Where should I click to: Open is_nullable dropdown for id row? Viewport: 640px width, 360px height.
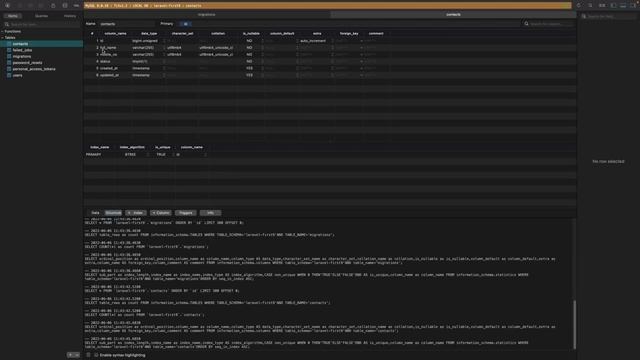click(x=262, y=41)
